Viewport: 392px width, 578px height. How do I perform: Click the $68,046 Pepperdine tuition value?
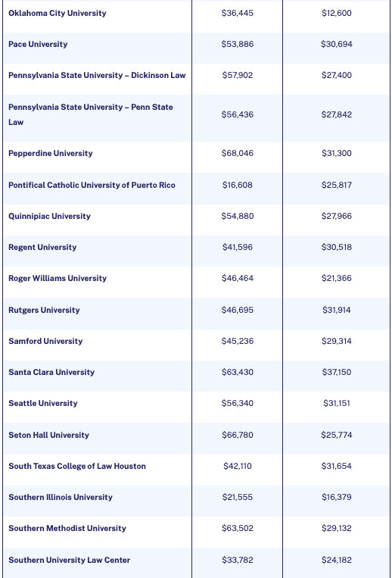[x=238, y=153]
